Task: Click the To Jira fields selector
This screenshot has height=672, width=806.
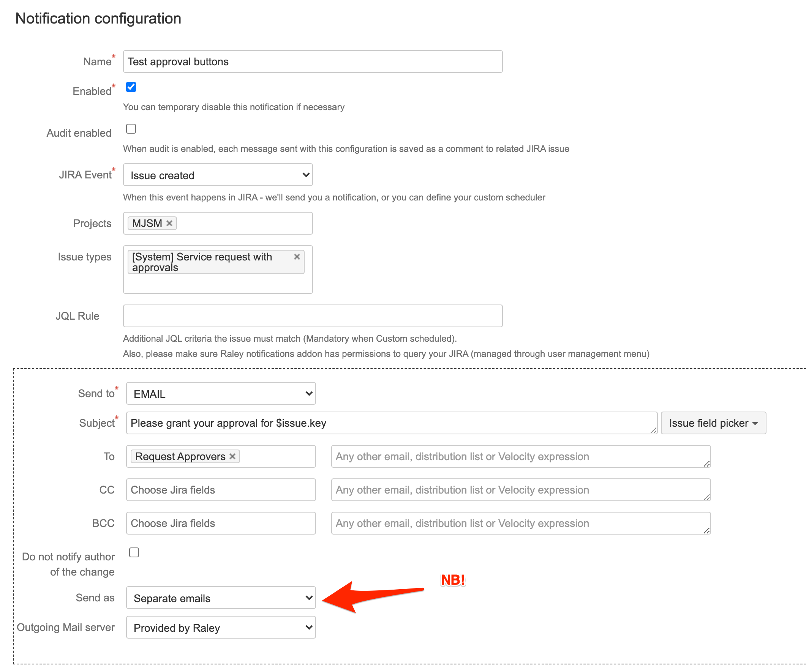Action: pos(221,456)
